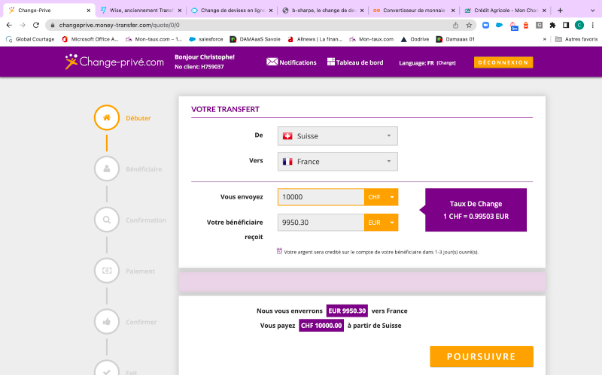
Task: Open the EUR currency selector
Action: [381, 222]
